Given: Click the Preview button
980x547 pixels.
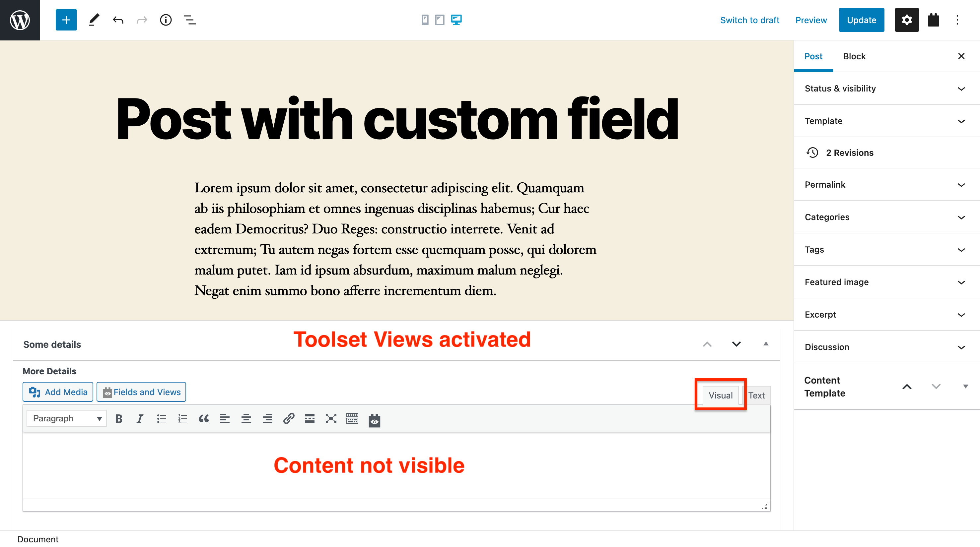Looking at the screenshot, I should [x=811, y=20].
